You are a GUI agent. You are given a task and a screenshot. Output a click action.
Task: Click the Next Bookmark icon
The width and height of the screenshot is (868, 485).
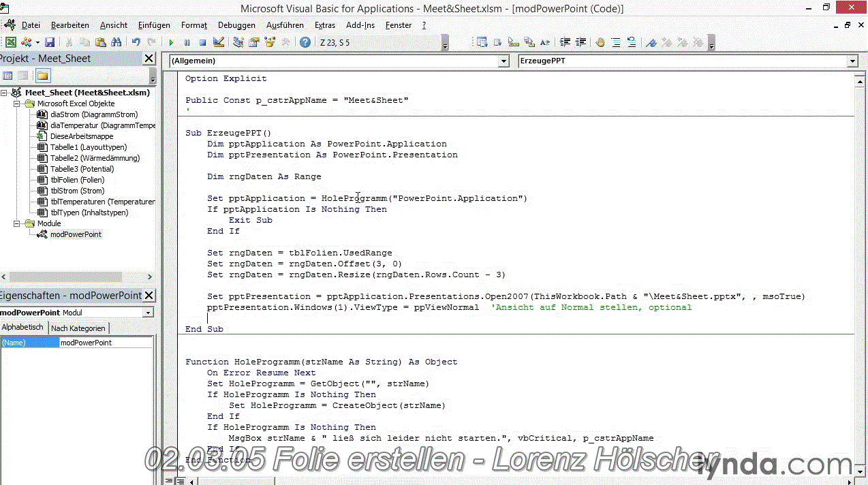tap(667, 42)
